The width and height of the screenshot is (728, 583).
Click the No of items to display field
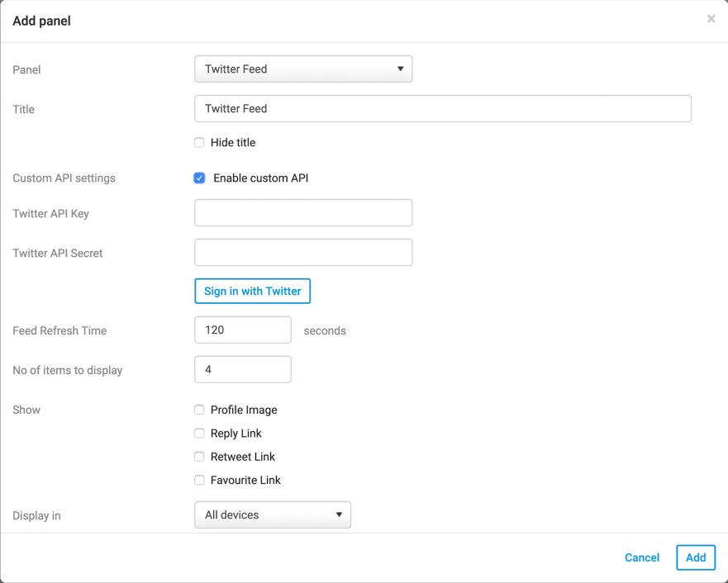[242, 370]
